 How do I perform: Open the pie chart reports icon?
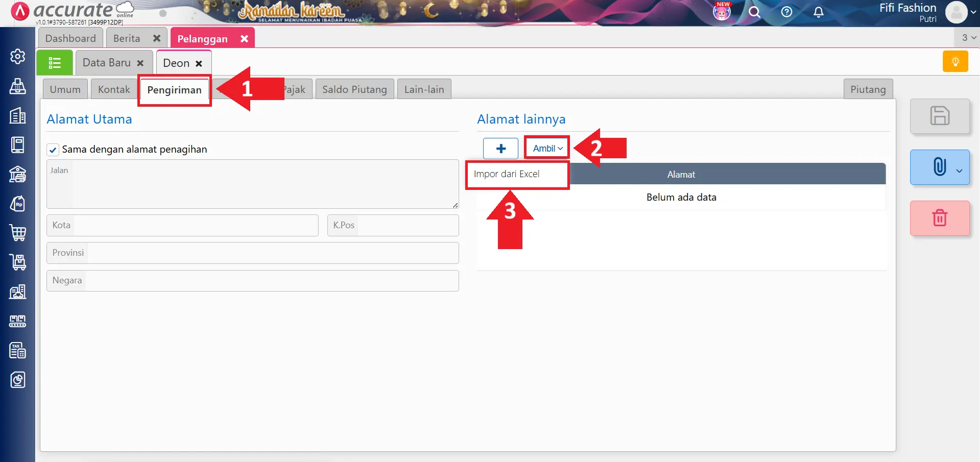click(18, 380)
